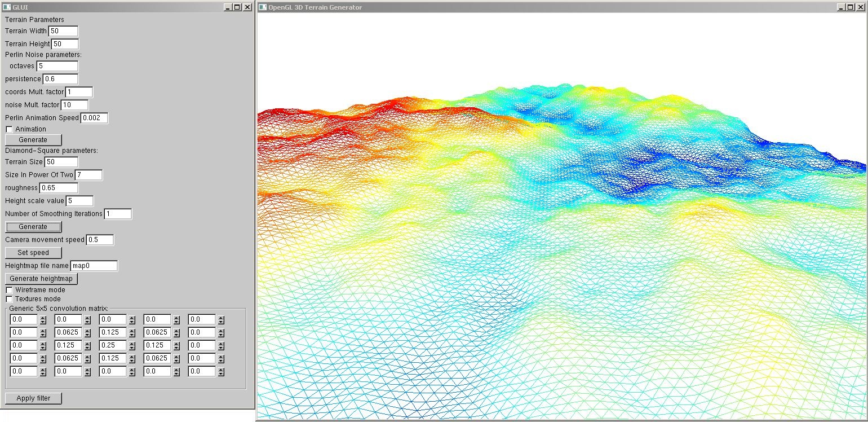Click matrix row 2 column 3 field 0.125
Screen dimensions: 868x422
point(113,332)
